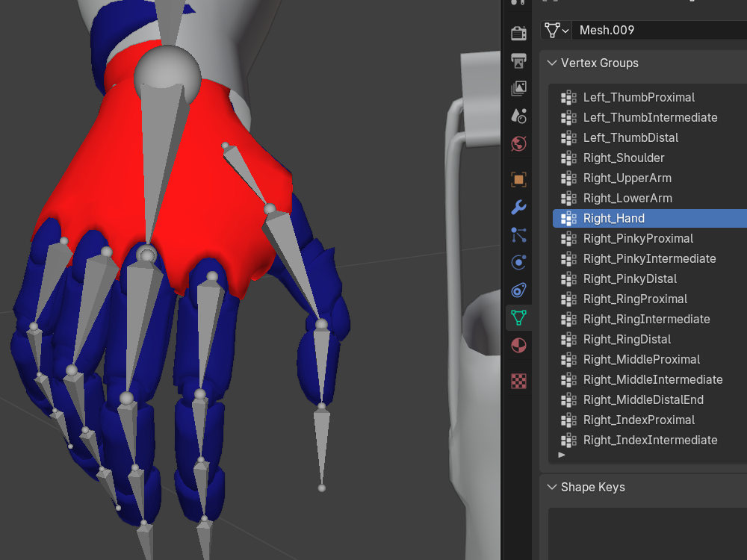Image resolution: width=747 pixels, height=560 pixels.
Task: Select the Right_RingIntermediate vertex group
Action: pos(650,319)
